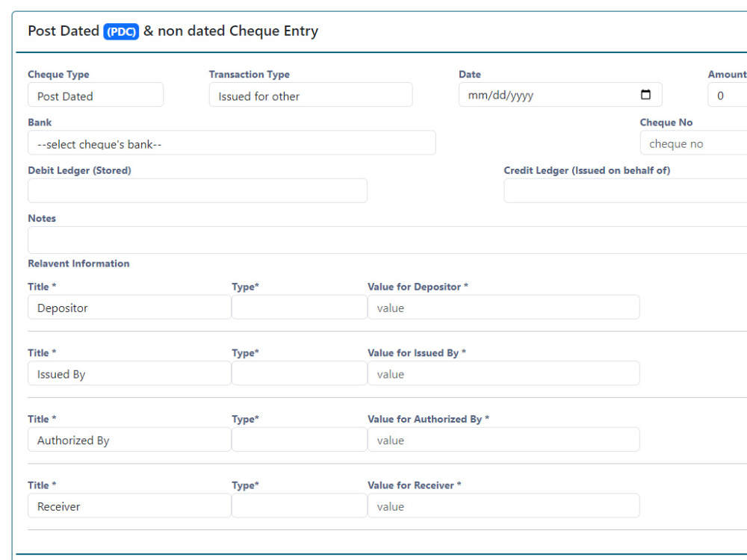
Task: Click the Title field containing Receiver
Action: [x=129, y=505]
